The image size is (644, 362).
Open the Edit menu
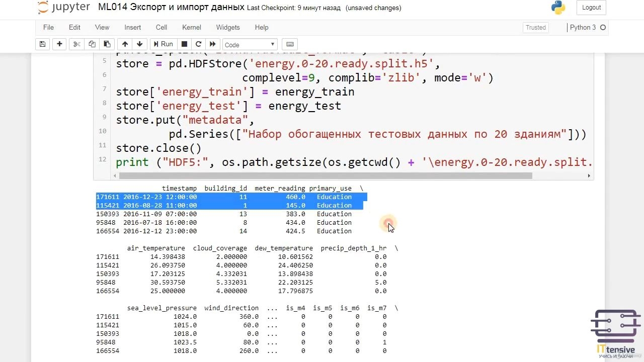click(x=74, y=27)
